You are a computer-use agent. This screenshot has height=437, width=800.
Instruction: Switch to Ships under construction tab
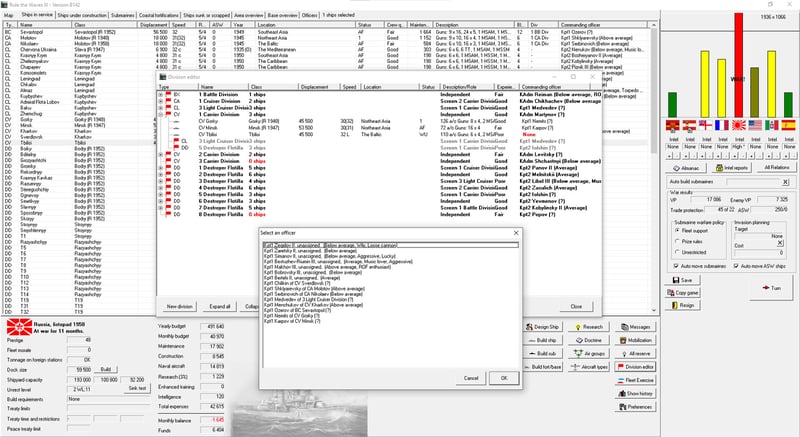(82, 15)
